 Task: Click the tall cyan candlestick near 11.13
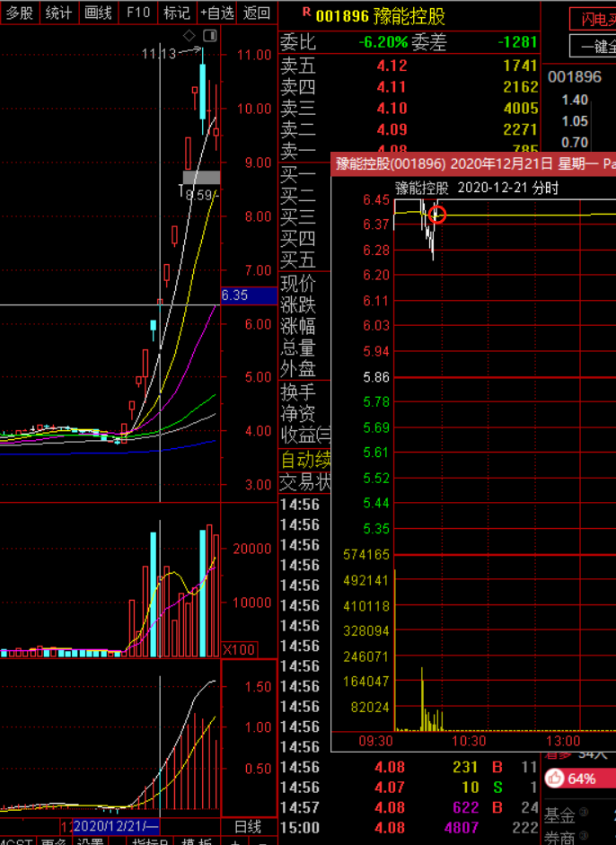pos(203,91)
